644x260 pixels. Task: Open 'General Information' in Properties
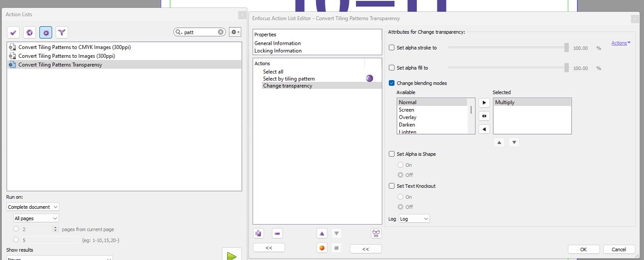tap(278, 43)
